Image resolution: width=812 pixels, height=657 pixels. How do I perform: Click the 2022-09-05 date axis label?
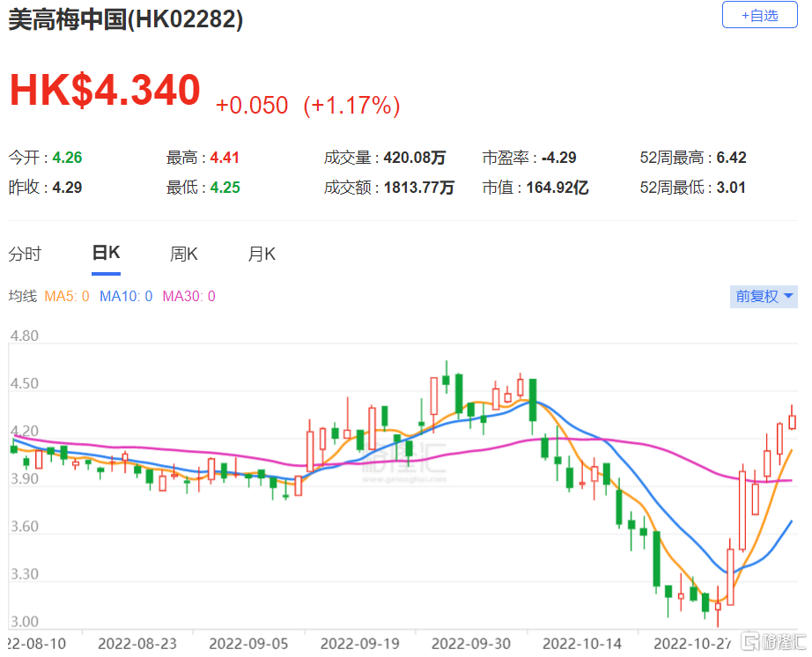point(248,644)
